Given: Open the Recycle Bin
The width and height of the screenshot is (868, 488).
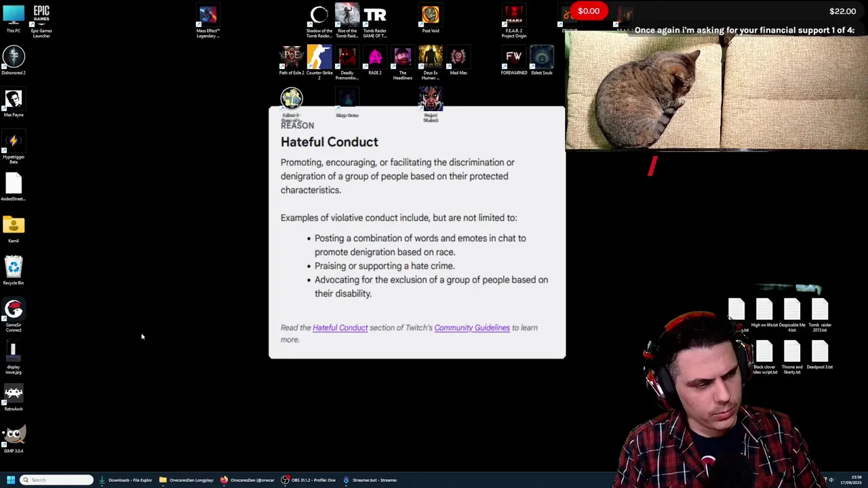Looking at the screenshot, I should (x=14, y=271).
